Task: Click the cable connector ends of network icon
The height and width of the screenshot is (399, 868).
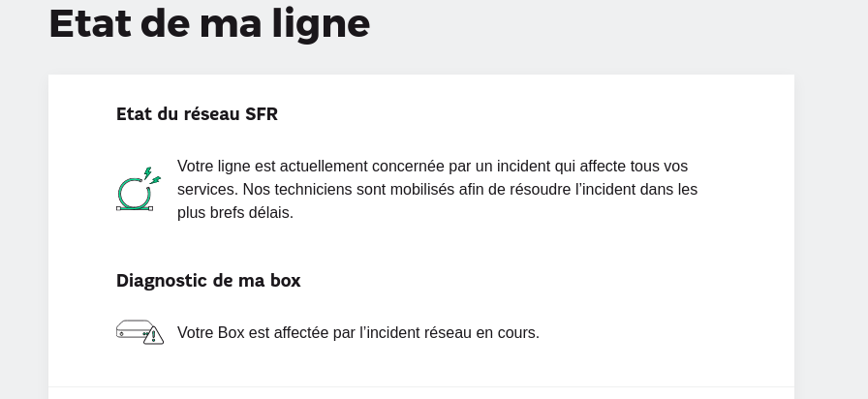Action: pyautogui.click(x=134, y=208)
